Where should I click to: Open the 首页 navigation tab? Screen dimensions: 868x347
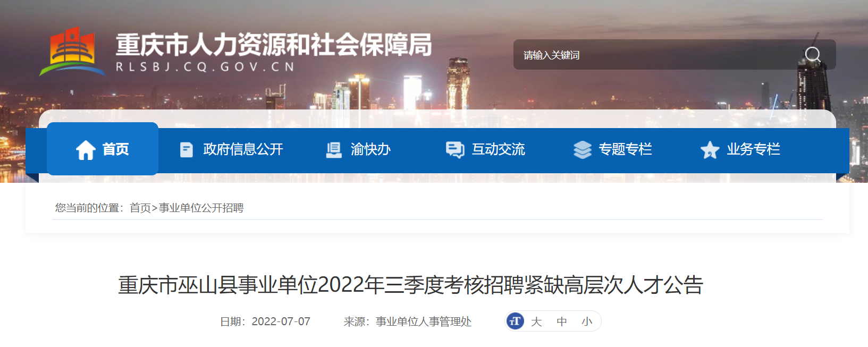103,149
